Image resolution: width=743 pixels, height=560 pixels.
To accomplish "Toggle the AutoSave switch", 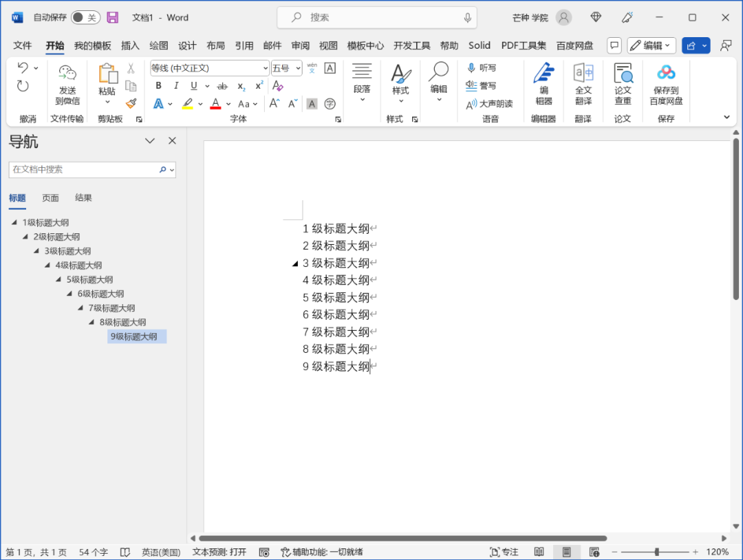I will click(85, 17).
